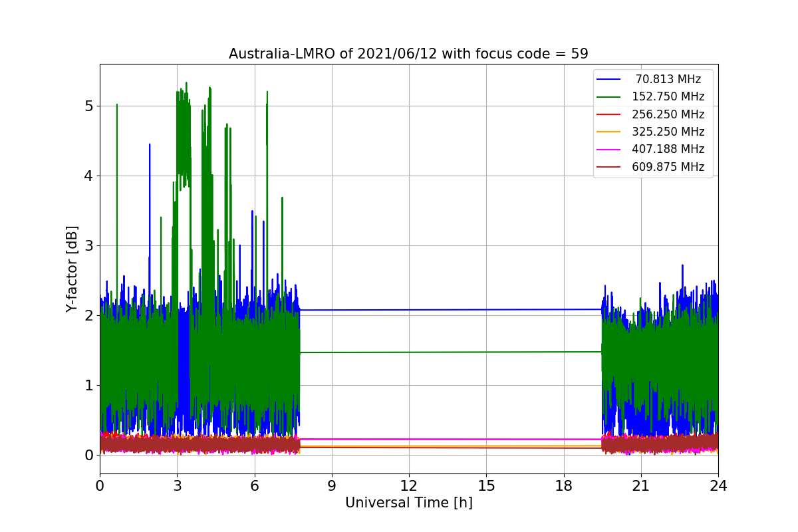Click x-axis tick label 9
The height and width of the screenshot is (532, 798).
point(331,486)
